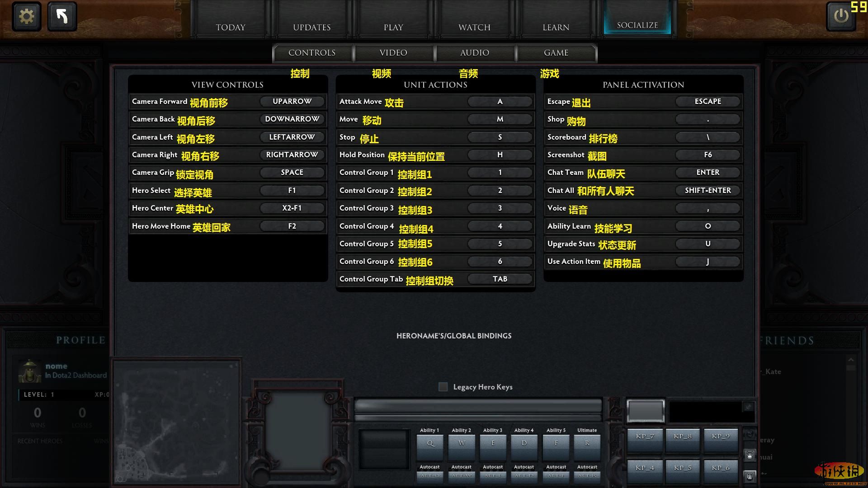Click ESCAPE key binding for Escape

pos(708,101)
